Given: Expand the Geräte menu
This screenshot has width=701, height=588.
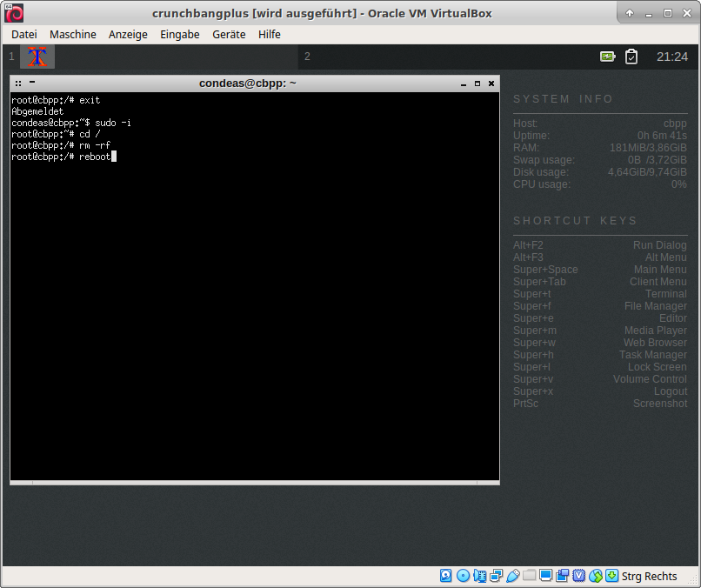Looking at the screenshot, I should (x=229, y=34).
